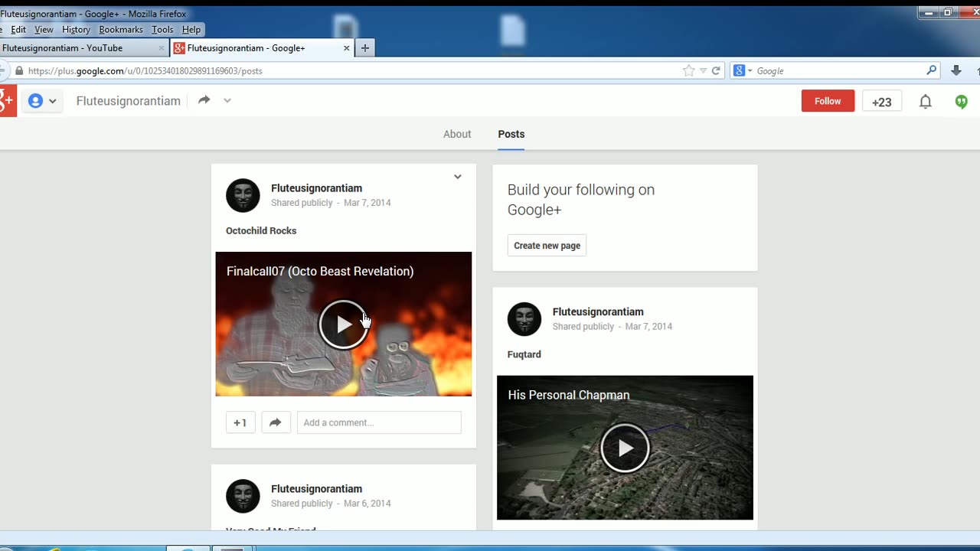Open the URL history dropdown arrow
Image resolution: width=980 pixels, height=551 pixels.
(x=703, y=70)
